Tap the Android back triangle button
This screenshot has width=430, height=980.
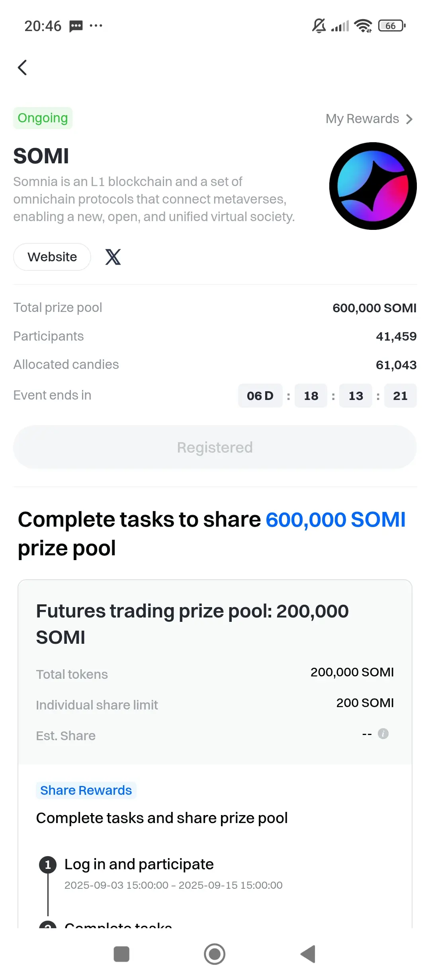308,954
